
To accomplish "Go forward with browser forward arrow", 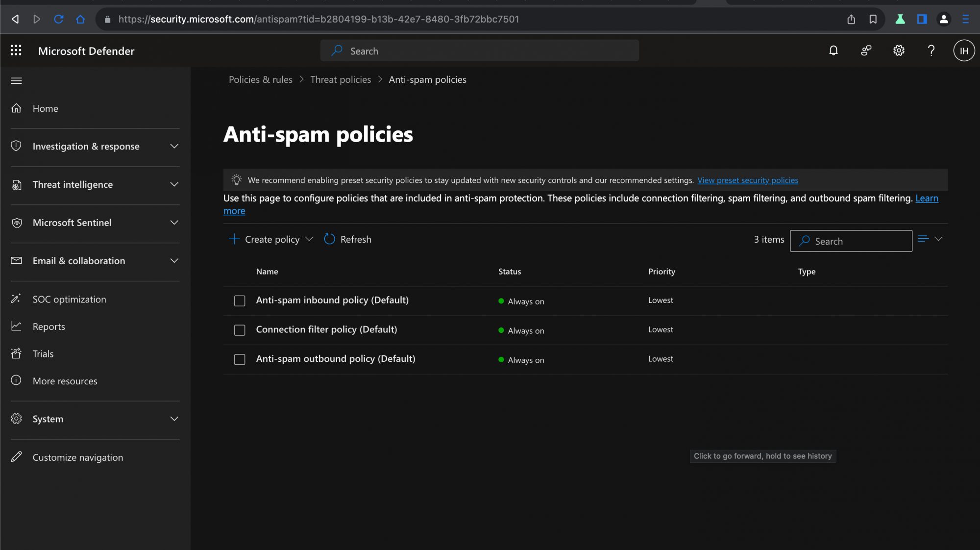I will pos(37,19).
